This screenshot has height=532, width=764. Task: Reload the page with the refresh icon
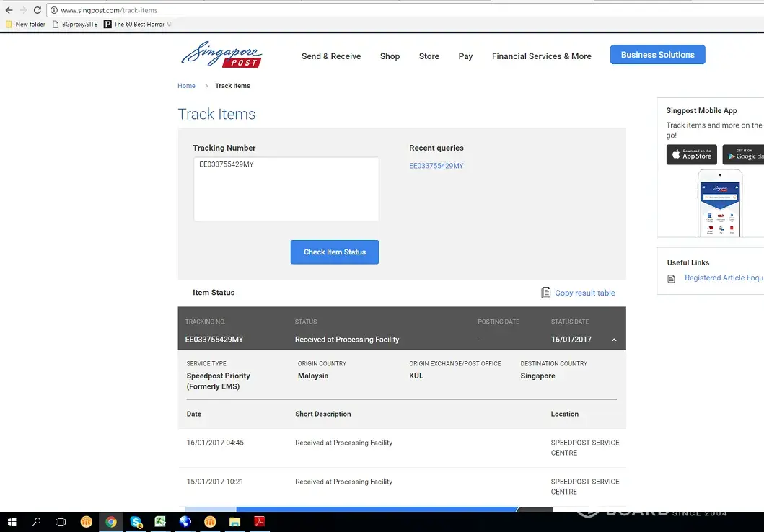pos(36,10)
